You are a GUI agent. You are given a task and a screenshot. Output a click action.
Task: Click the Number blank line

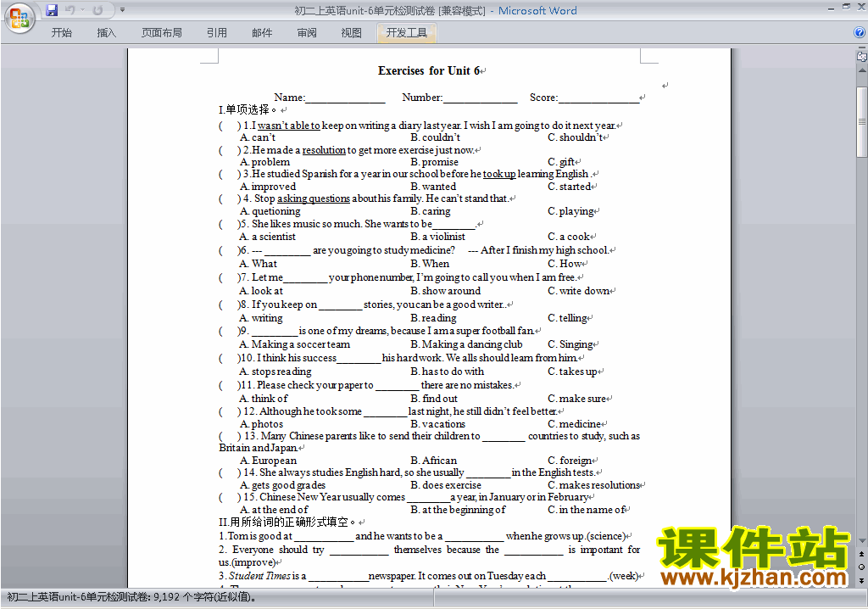coord(480,98)
